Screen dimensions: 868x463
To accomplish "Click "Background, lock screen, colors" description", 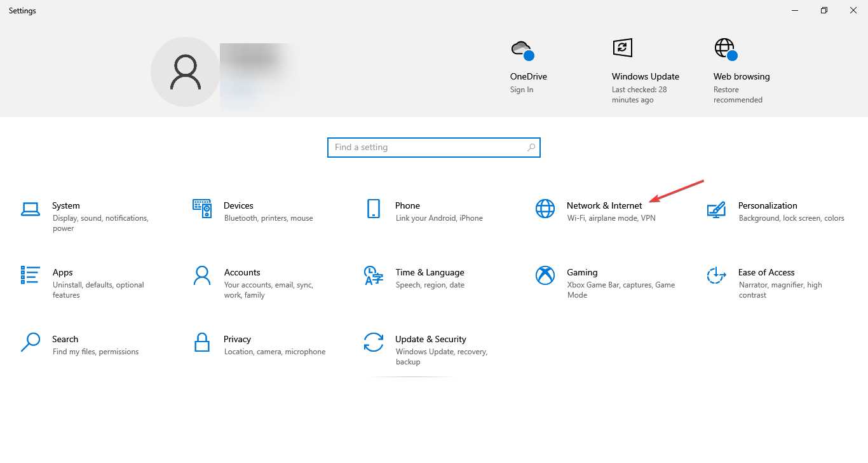I will pyautogui.click(x=792, y=218).
